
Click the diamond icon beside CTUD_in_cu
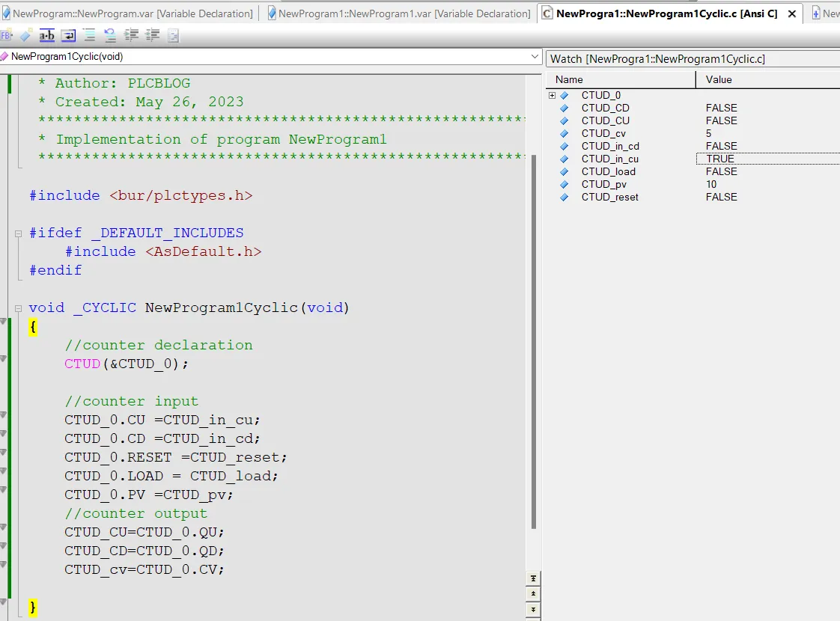[x=564, y=159]
